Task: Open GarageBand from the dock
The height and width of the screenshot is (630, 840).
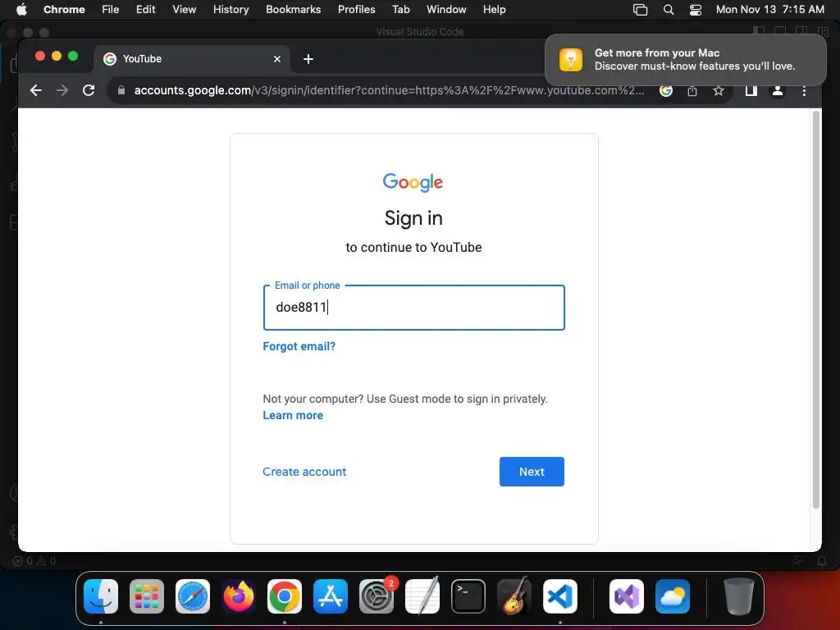Action: pos(514,596)
